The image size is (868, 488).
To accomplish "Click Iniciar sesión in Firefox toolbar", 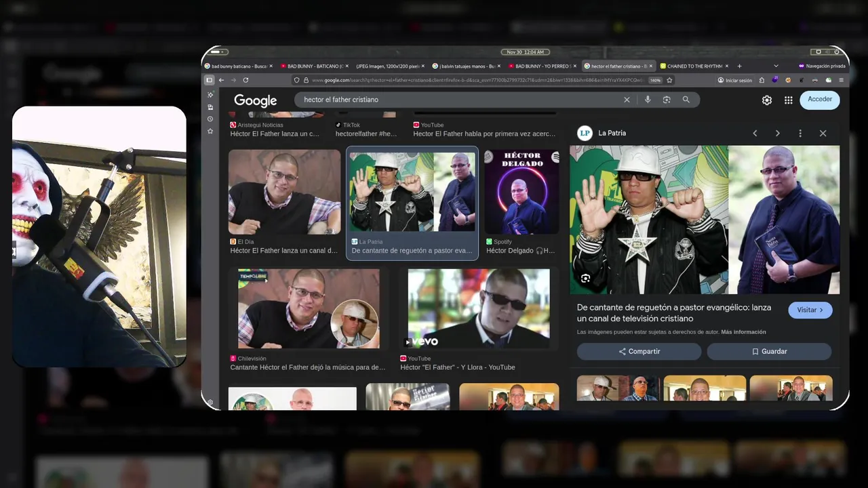I will coord(735,80).
